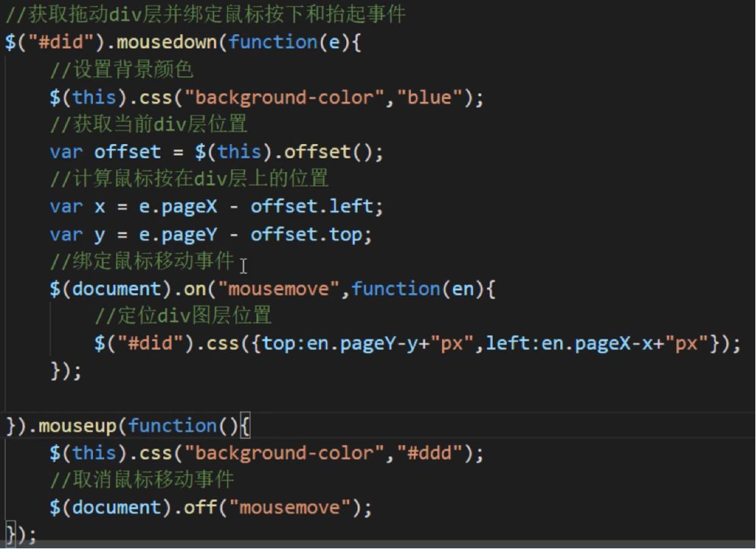Click the comment '//获取当前div层位置'
756x549 pixels.
[x=149, y=124]
